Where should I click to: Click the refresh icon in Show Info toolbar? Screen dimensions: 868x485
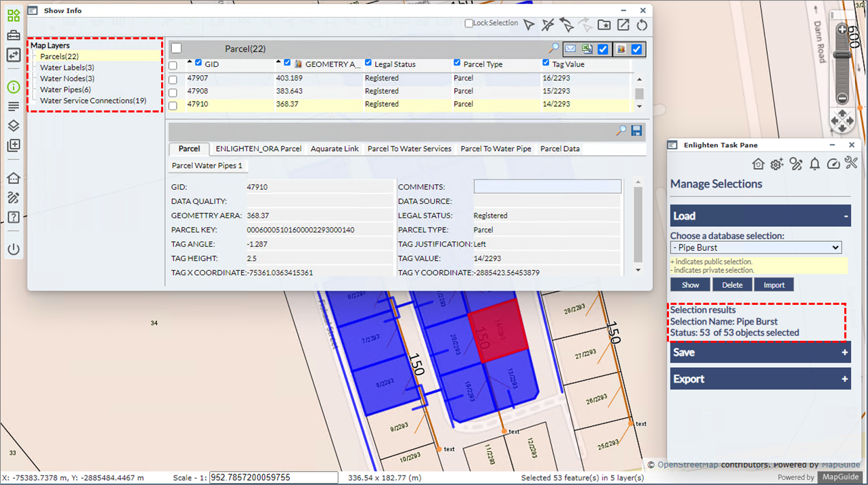pyautogui.click(x=642, y=25)
